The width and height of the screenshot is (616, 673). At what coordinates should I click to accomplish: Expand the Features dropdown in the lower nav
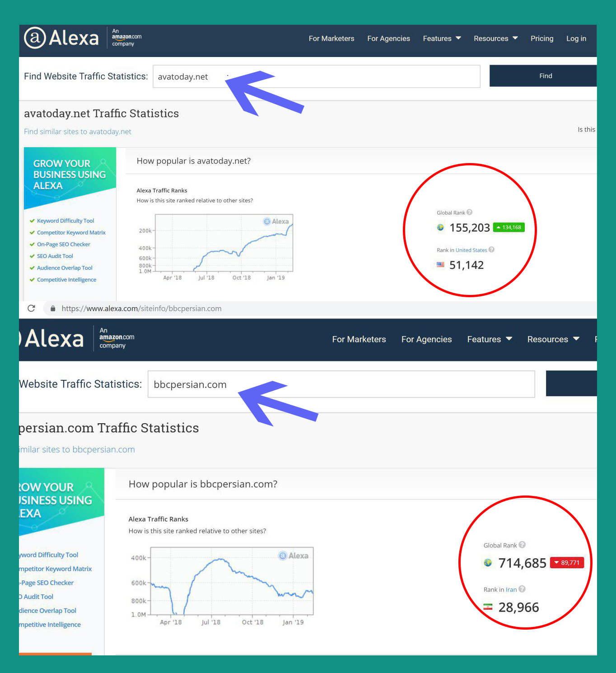click(x=490, y=339)
